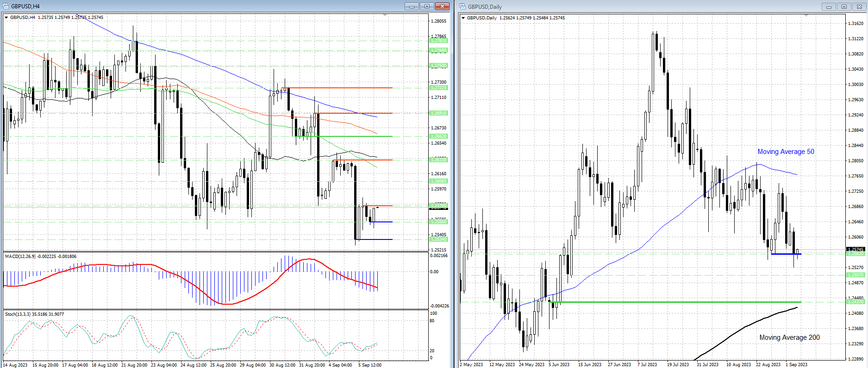
Task: Click the green 1.26065 price label in H4
Action: (438, 181)
